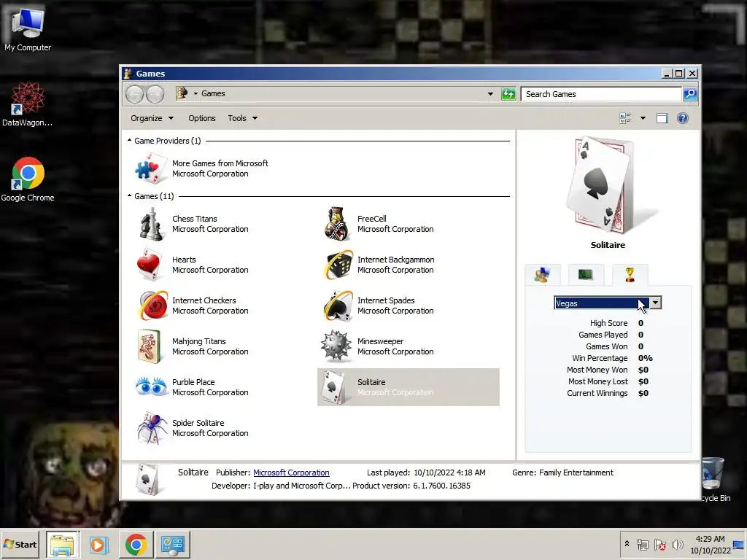
Task: Click the clock showing 4:29 AM
Action: [710, 539]
